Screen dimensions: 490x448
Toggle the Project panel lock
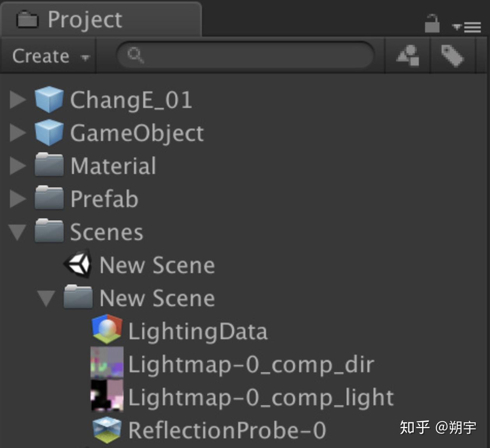pyautogui.click(x=432, y=24)
